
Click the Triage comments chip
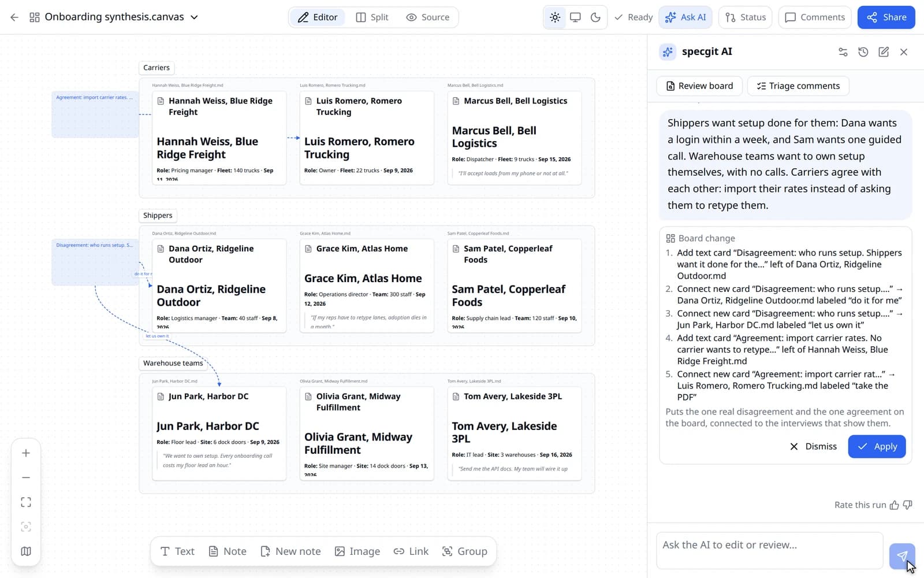click(x=798, y=86)
